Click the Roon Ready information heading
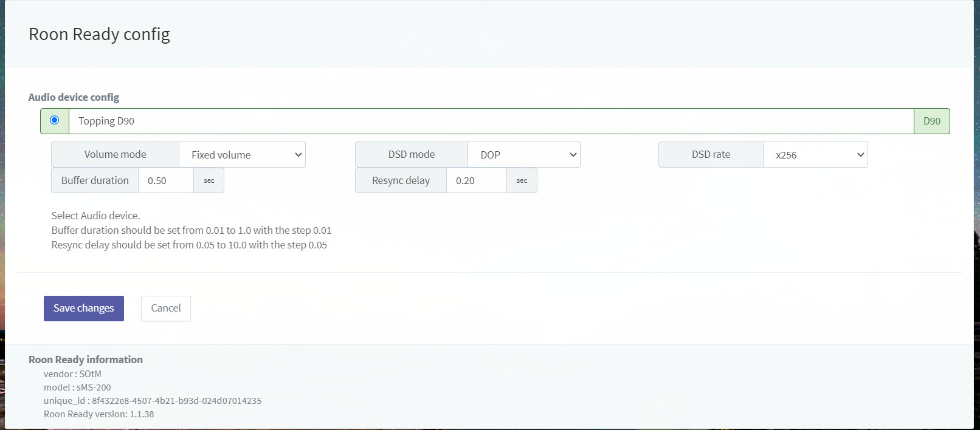This screenshot has height=430, width=980. pyautogui.click(x=86, y=360)
